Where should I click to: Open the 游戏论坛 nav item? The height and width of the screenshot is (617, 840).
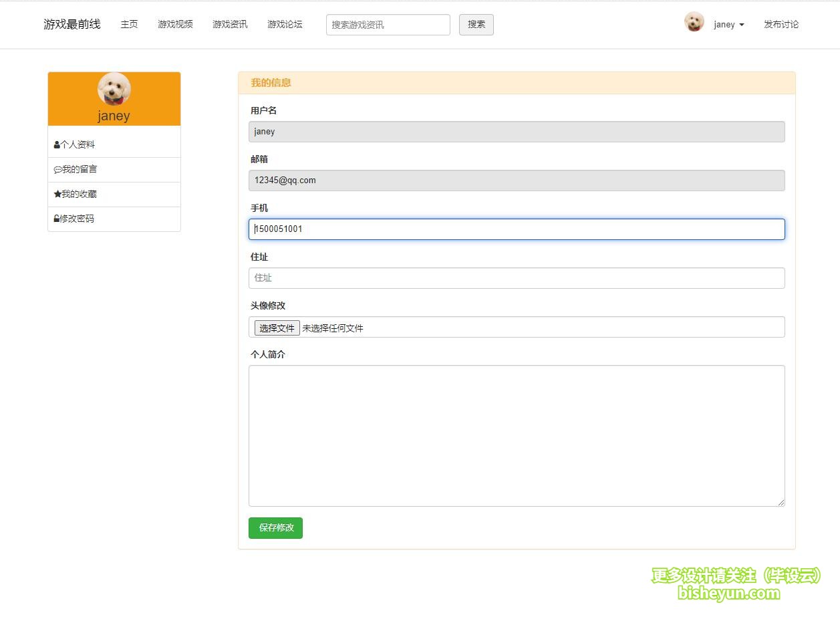(x=285, y=24)
